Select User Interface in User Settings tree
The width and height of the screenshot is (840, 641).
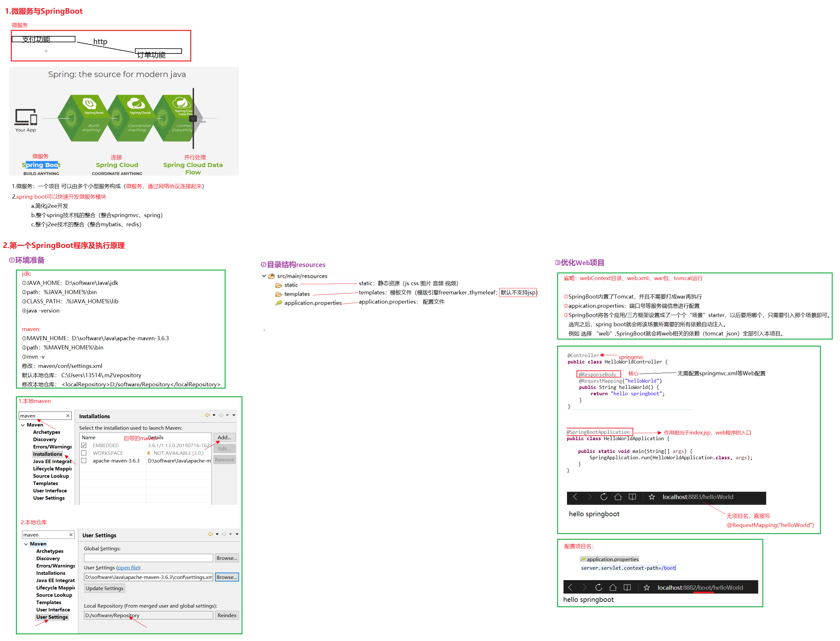tap(53, 610)
